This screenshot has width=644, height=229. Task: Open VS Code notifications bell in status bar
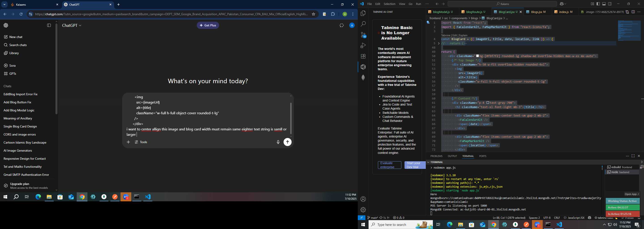coord(639,218)
